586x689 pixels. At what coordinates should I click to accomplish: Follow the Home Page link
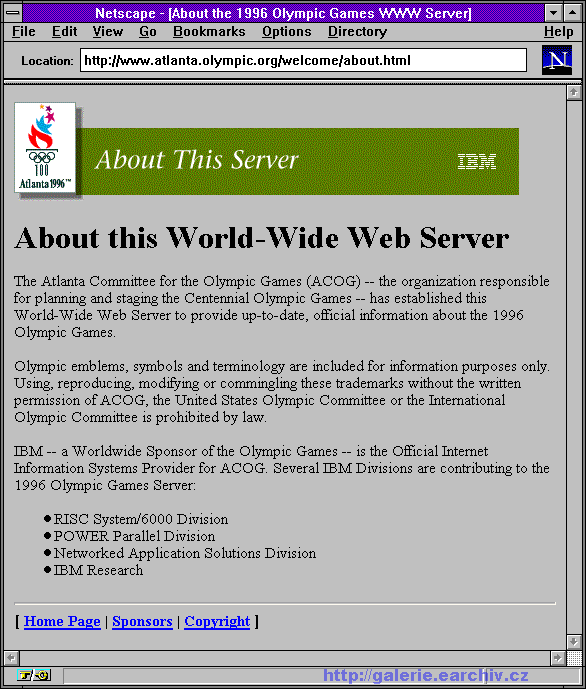coord(62,621)
